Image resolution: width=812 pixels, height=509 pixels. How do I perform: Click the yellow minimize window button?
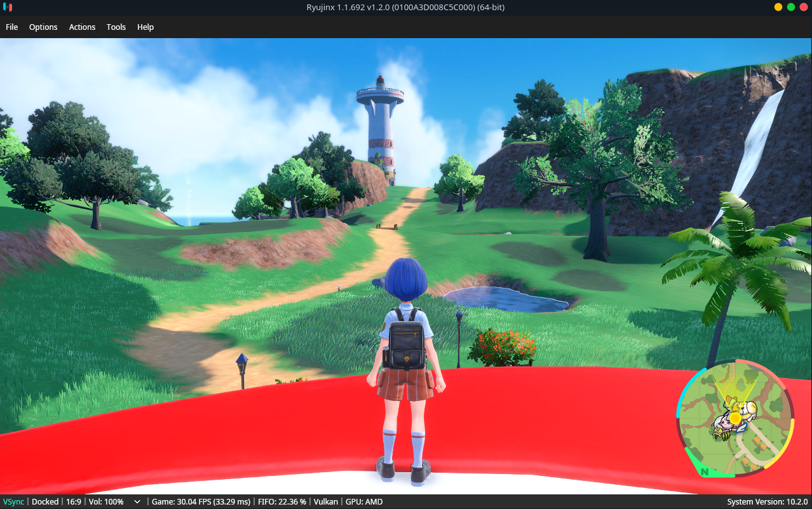778,7
